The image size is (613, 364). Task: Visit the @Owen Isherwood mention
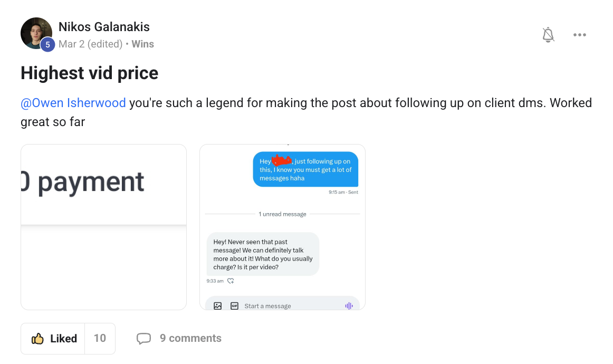pos(73,102)
